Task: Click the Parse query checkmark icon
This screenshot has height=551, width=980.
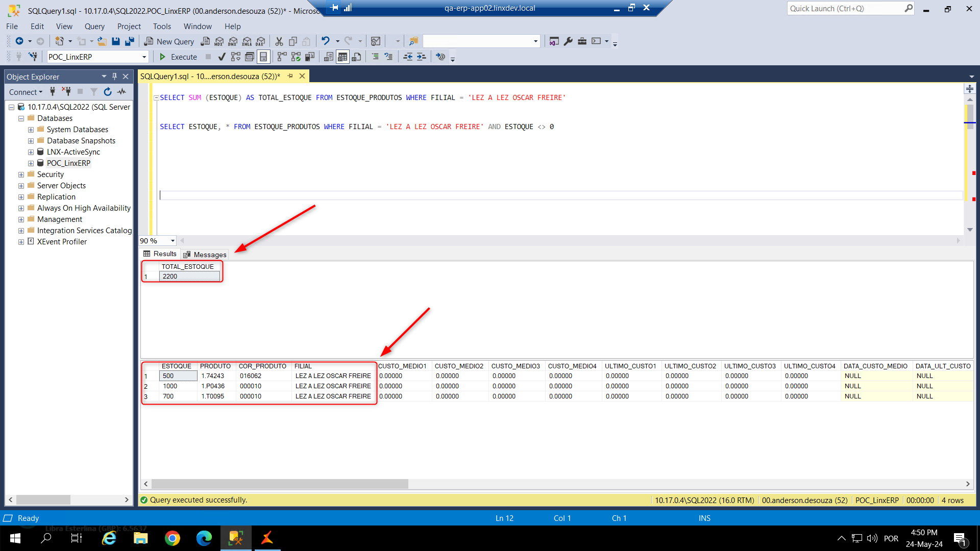Action: click(222, 57)
